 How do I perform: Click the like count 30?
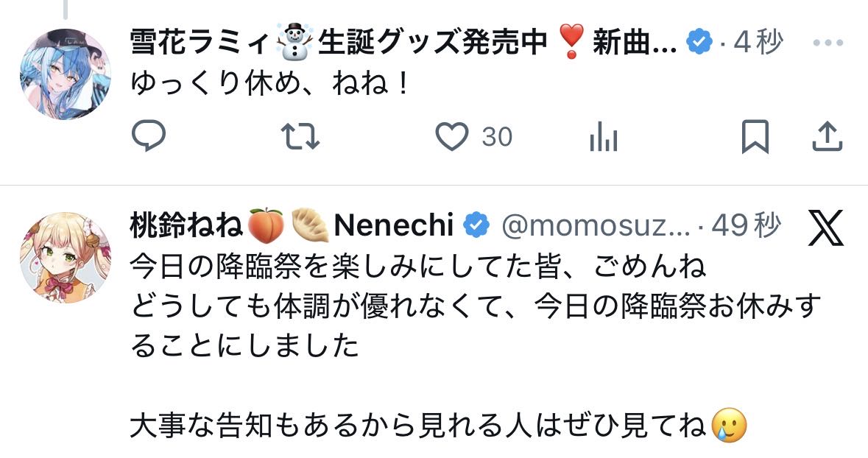[497, 138]
